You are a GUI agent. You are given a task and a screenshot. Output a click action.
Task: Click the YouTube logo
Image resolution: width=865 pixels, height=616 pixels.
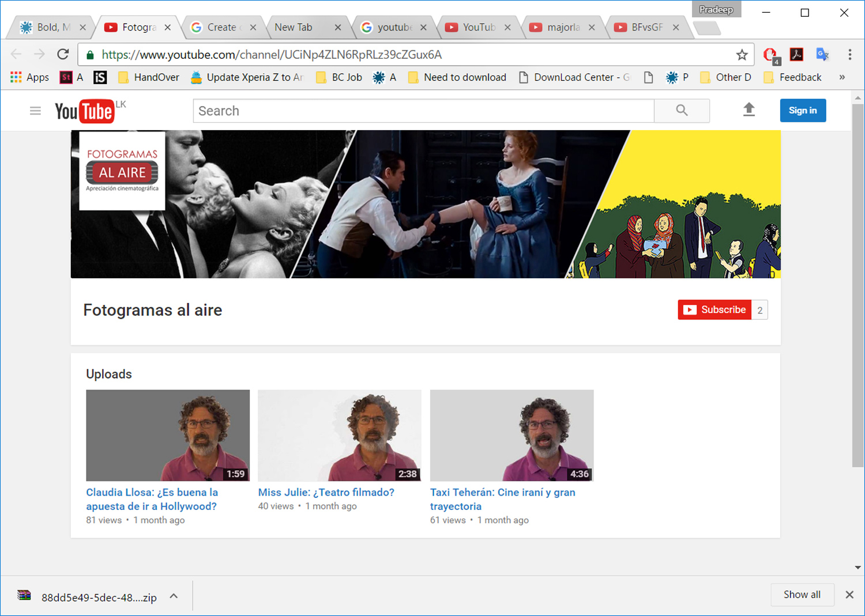tap(85, 111)
